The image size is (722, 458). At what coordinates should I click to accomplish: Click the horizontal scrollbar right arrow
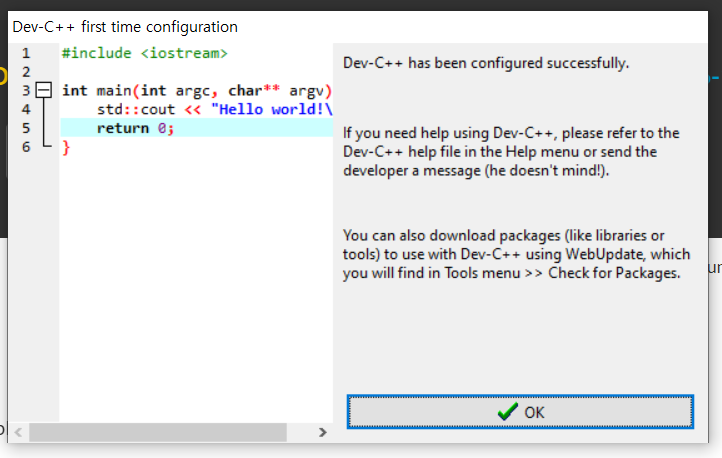click(x=323, y=432)
